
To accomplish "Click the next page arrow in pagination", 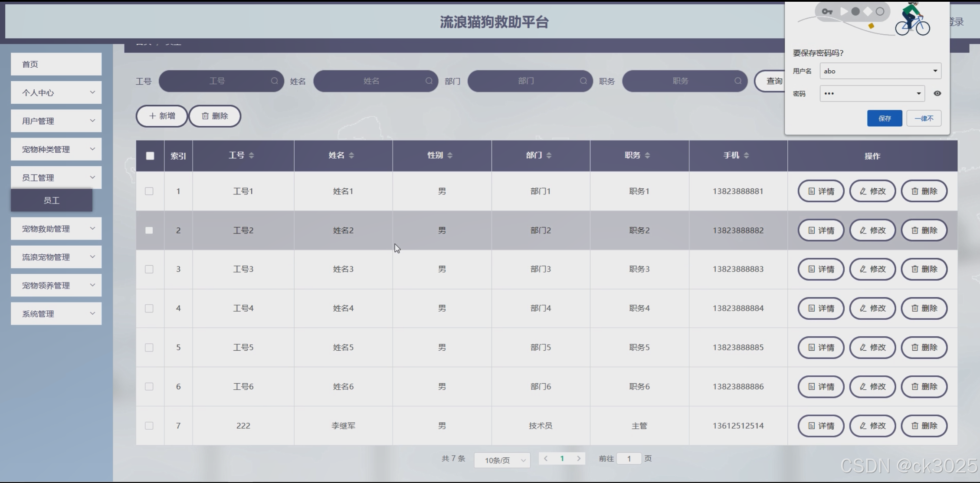I will coord(578,458).
